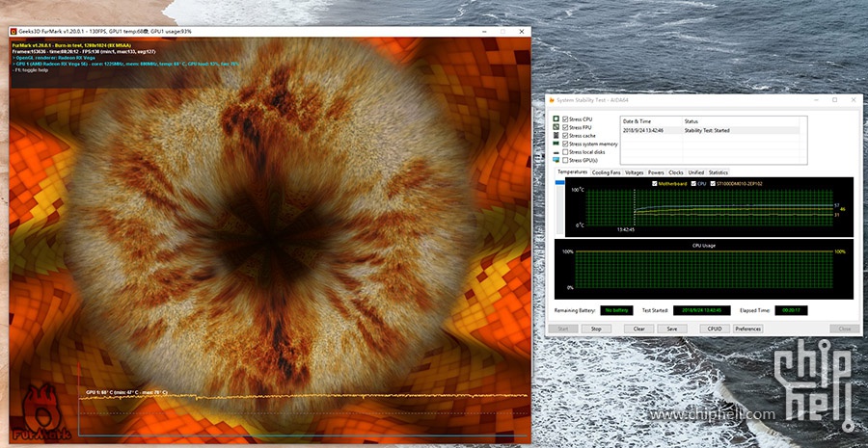The width and height of the screenshot is (868, 448).
Task: Toggle the CPU temperature graph checkbox
Action: tap(693, 183)
